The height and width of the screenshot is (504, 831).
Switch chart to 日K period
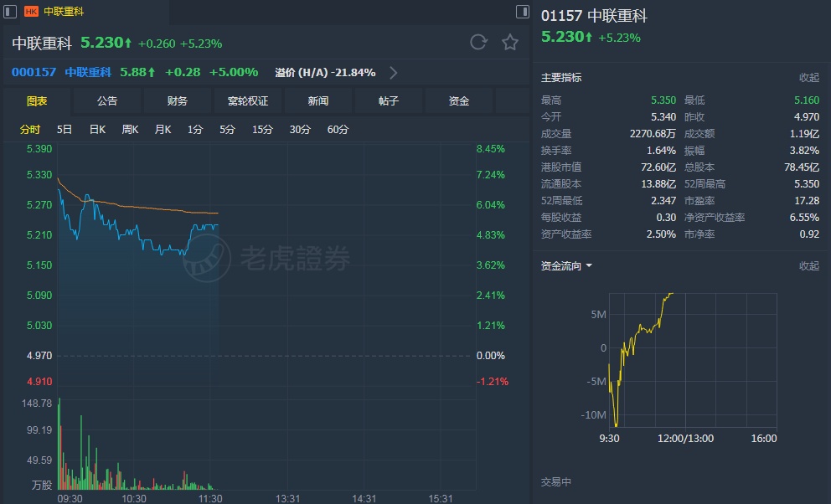pyautogui.click(x=97, y=130)
